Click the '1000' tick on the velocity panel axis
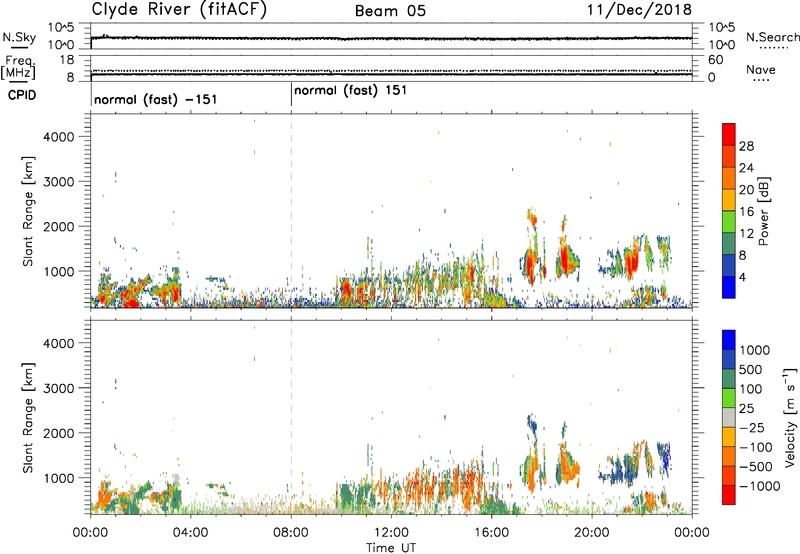The image size is (800, 554). click(59, 478)
